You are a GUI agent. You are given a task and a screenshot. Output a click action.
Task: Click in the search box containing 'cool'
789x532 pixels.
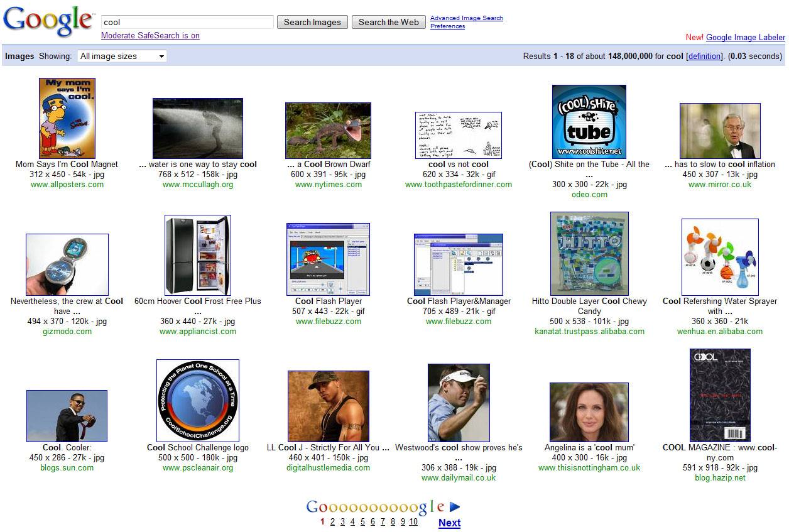pos(187,22)
